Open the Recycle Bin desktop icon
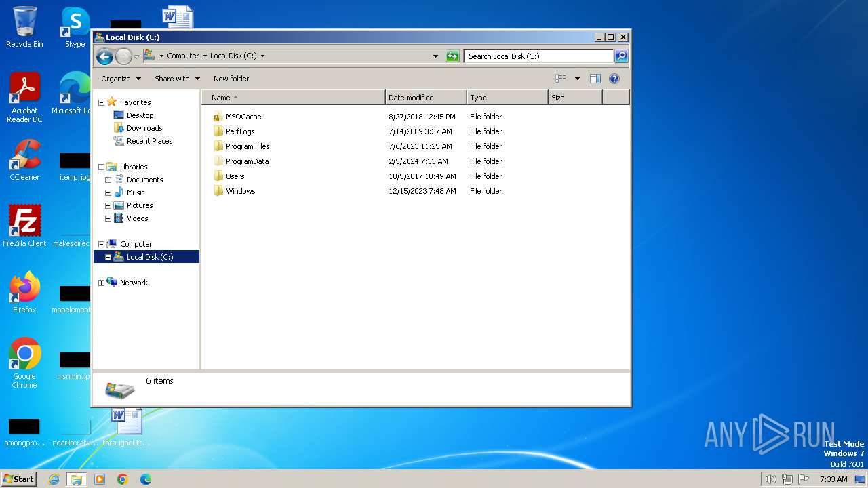This screenshot has width=868, height=488. tap(24, 27)
